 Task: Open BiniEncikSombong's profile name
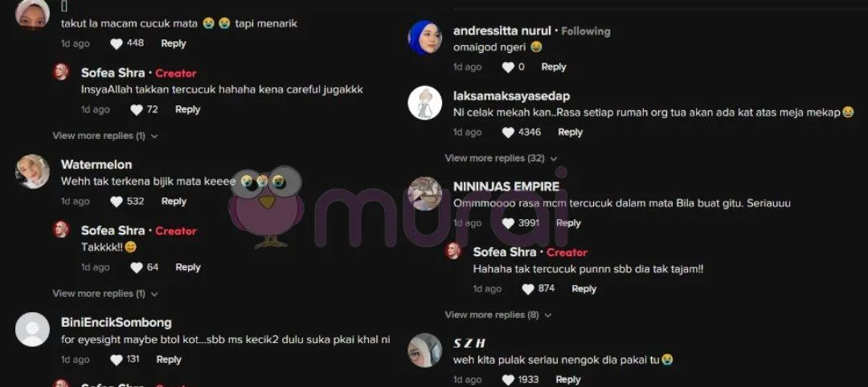pyautogui.click(x=117, y=322)
